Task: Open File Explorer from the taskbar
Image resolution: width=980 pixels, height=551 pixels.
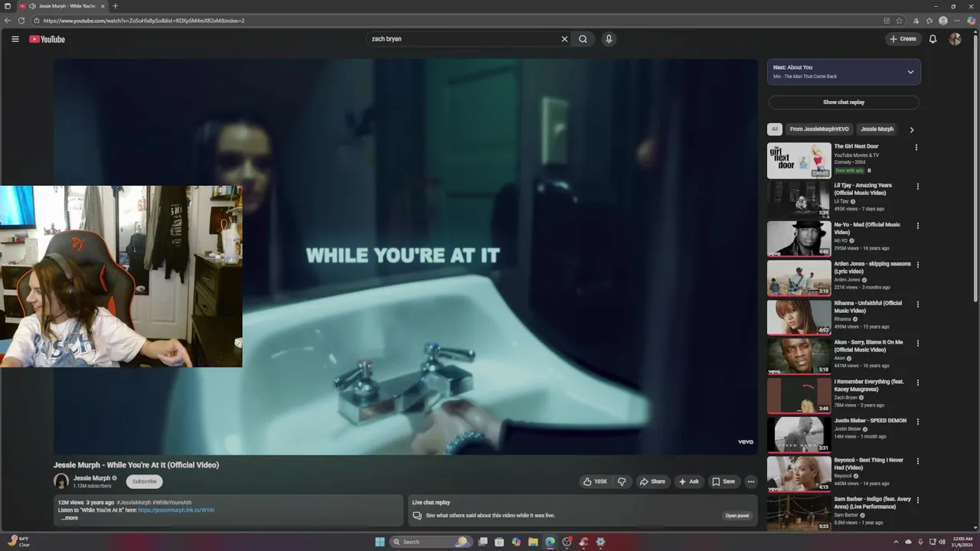Action: pyautogui.click(x=533, y=542)
